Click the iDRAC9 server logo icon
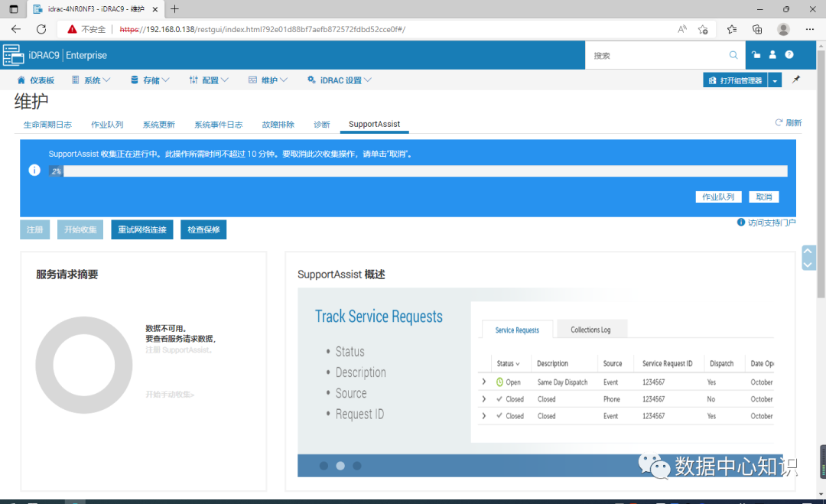 point(13,55)
